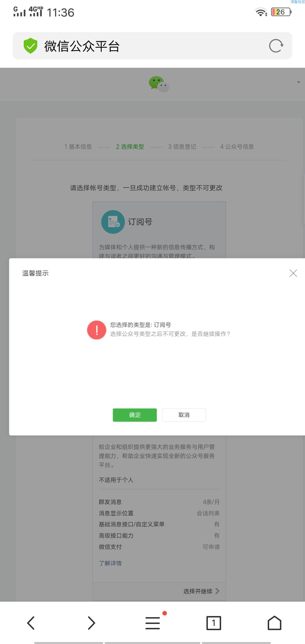Select step 2 选择类型
The width and height of the screenshot is (305, 644).
(130, 147)
